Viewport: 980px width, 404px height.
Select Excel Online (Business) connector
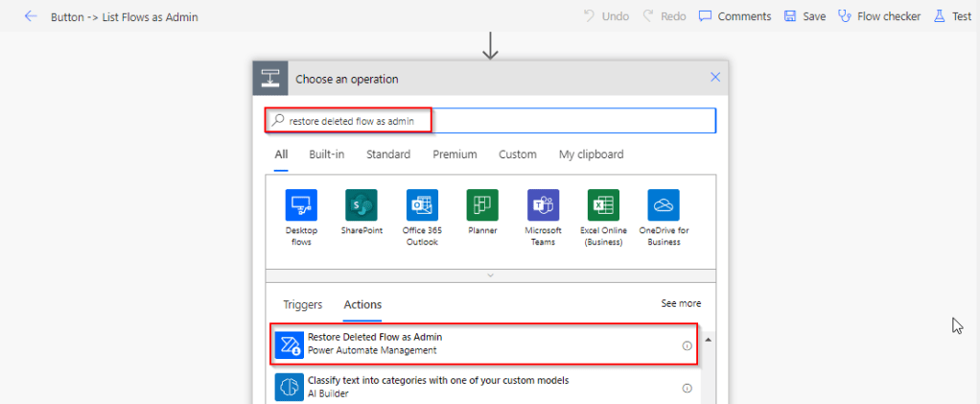[603, 205]
